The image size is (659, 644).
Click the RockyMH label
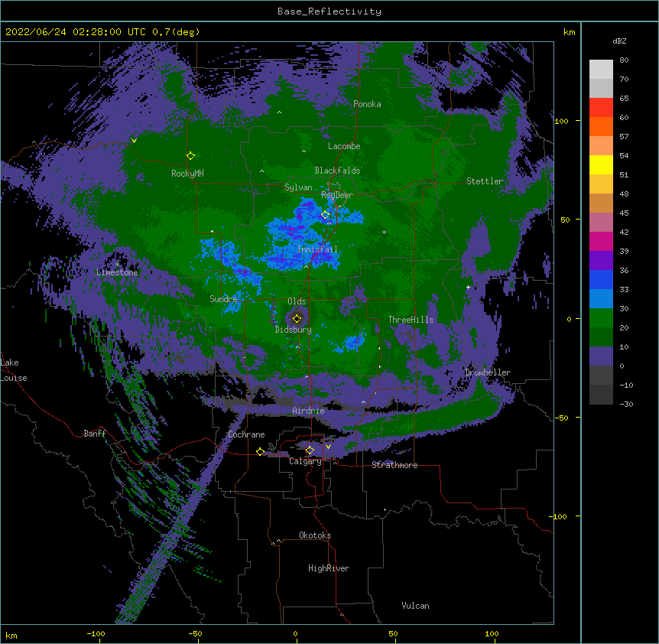click(x=187, y=174)
